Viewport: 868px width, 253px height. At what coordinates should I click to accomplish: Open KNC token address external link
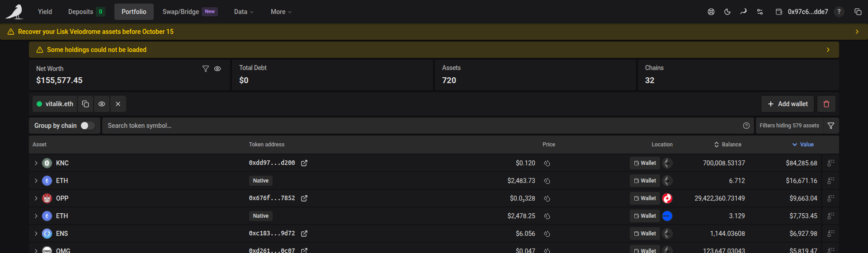[x=304, y=163]
